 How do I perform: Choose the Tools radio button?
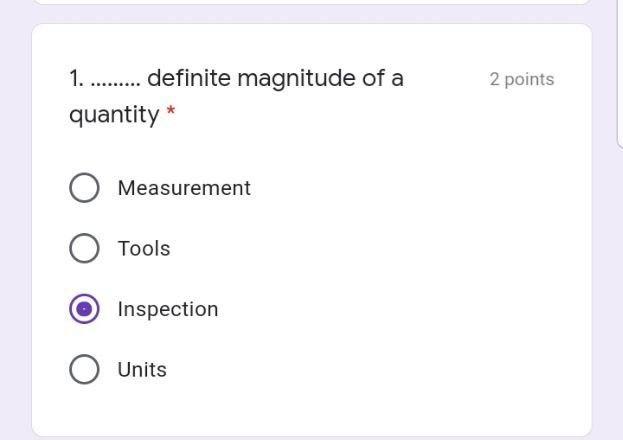pos(84,248)
